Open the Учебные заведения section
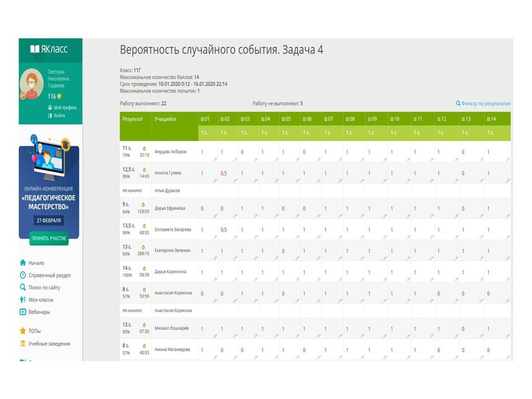 click(x=49, y=344)
